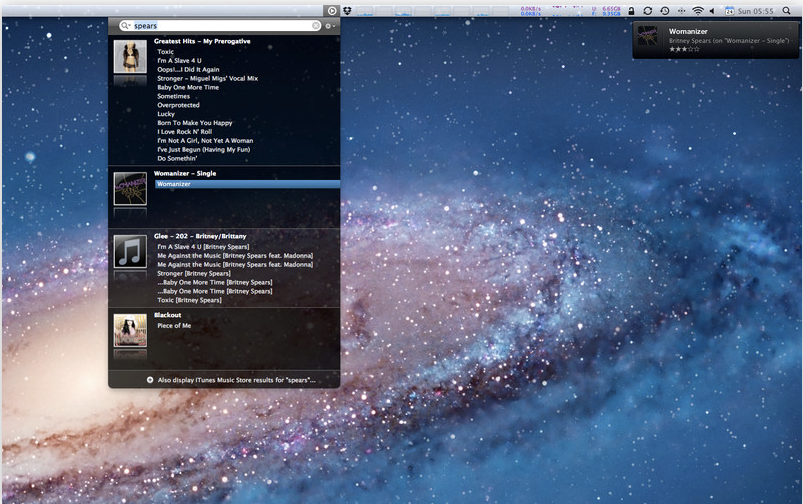Play "Toxic" from Greatest Hits

click(165, 52)
